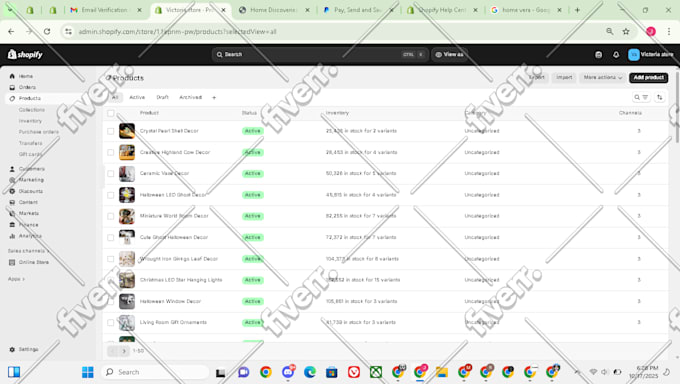Image resolution: width=680 pixels, height=384 pixels.
Task: Switch to Draft products tab
Action: pyautogui.click(x=162, y=98)
